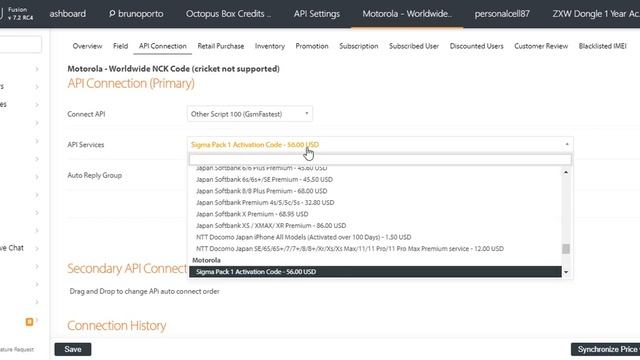Viewport: 640px width, 360px height.
Task: Open the Field sub-tab
Action: tap(120, 46)
